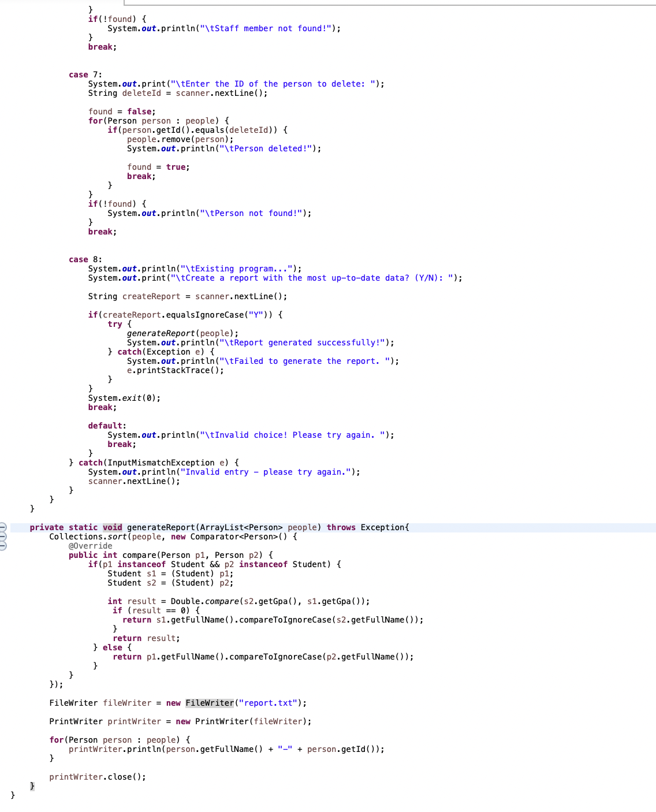The width and height of the screenshot is (656, 812).
Task: Click the highlighted FileWriter occurrence
Action: click(x=208, y=703)
